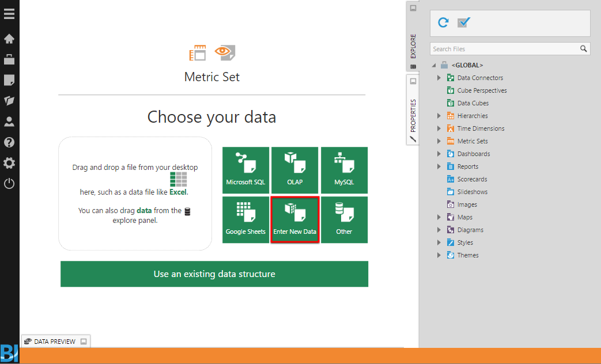Refresh the Explore file list
601x364 pixels.
[443, 22]
